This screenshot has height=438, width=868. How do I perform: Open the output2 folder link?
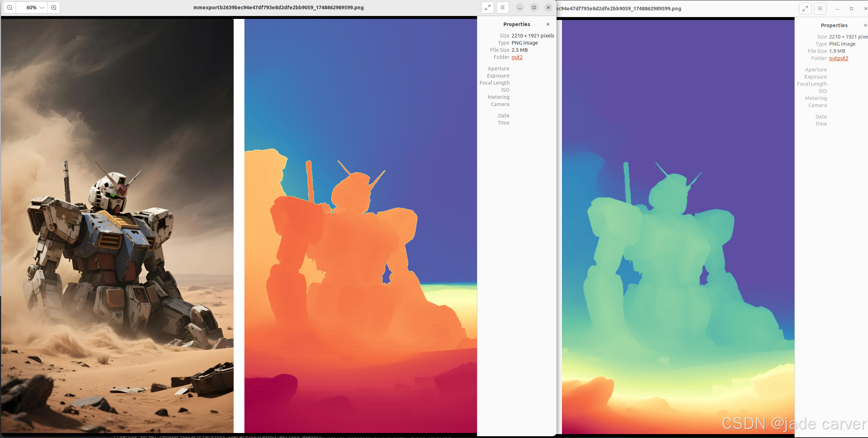pos(838,58)
